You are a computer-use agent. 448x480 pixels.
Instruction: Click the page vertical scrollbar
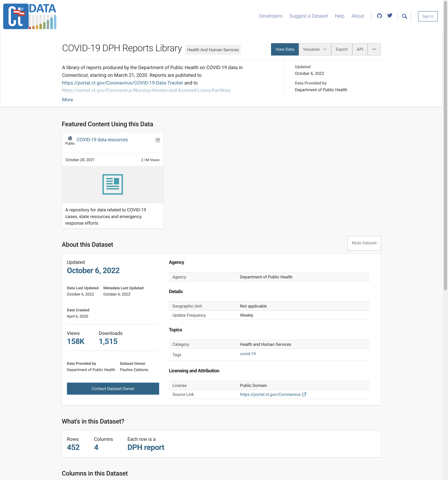[x=445, y=145]
